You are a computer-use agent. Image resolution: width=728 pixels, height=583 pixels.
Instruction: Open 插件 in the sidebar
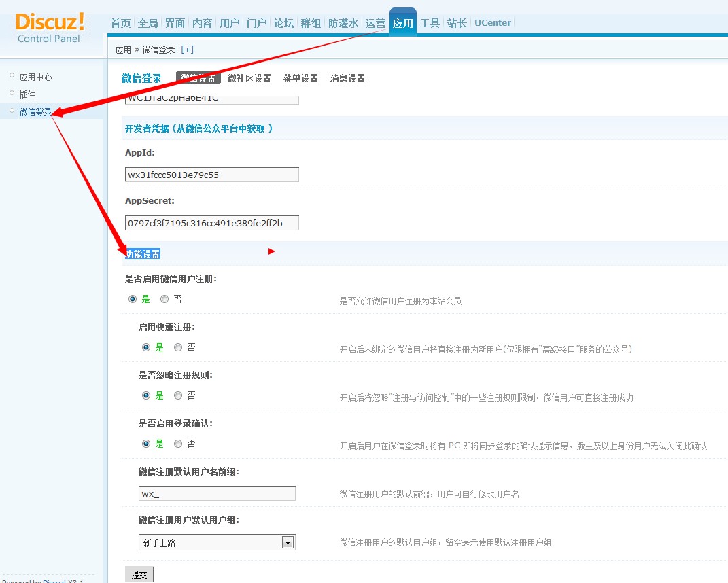[x=27, y=94]
